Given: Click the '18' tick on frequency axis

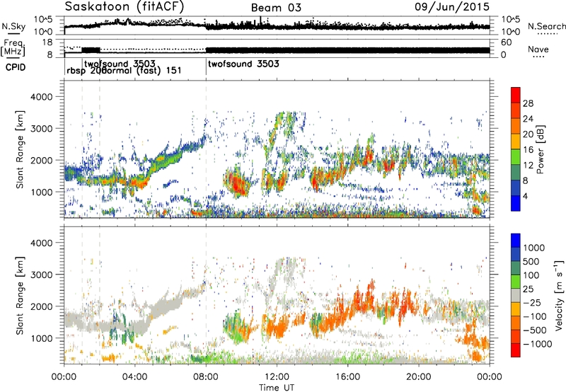Looking at the screenshot, I should point(47,42).
